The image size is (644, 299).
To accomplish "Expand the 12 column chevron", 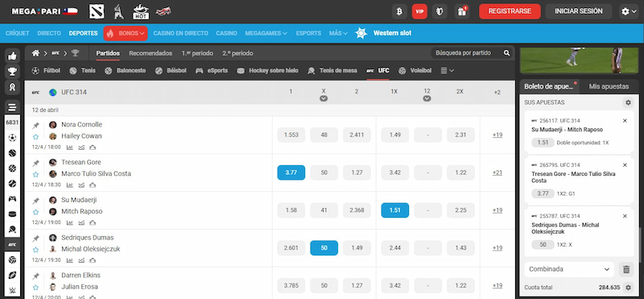I will pyautogui.click(x=427, y=98).
